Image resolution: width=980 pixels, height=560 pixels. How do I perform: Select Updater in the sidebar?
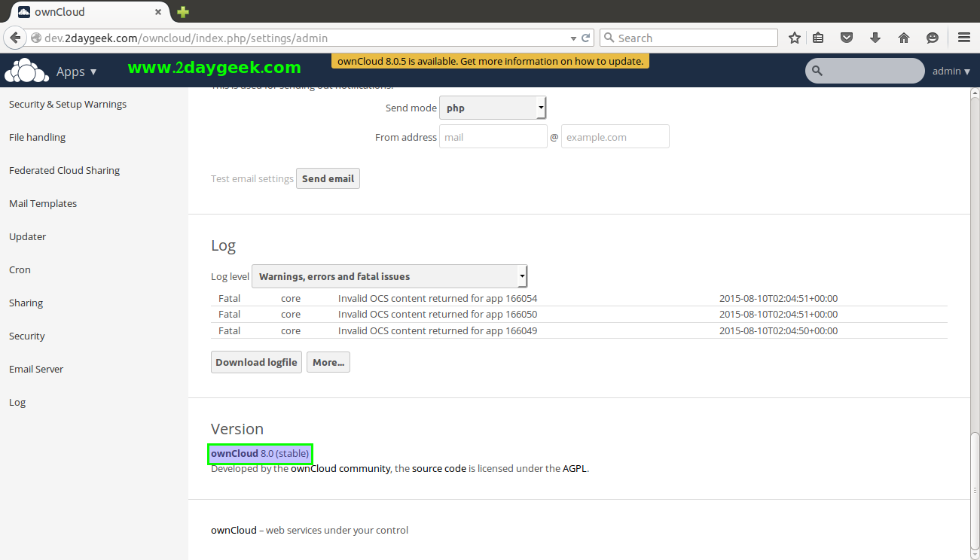point(27,236)
